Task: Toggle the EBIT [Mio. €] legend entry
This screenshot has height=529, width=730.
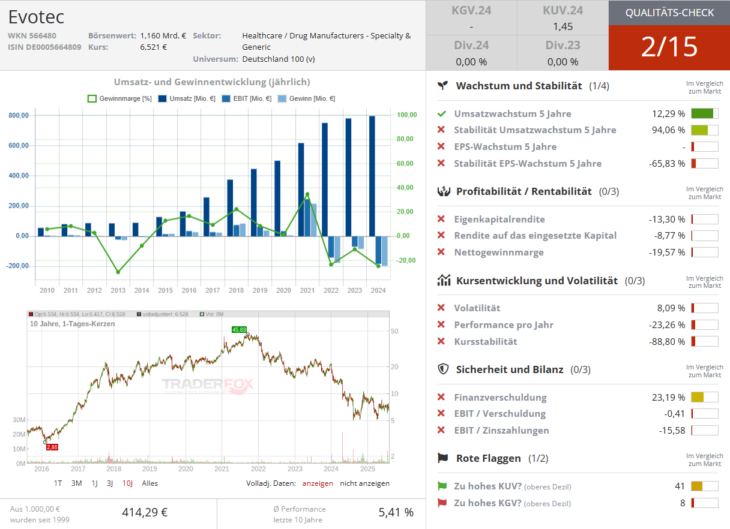Action: pos(247,99)
